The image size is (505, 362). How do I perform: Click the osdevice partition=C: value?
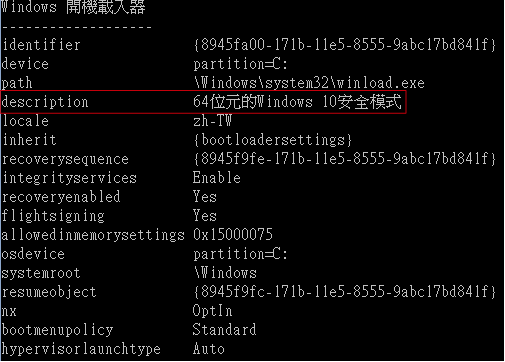click(240, 254)
